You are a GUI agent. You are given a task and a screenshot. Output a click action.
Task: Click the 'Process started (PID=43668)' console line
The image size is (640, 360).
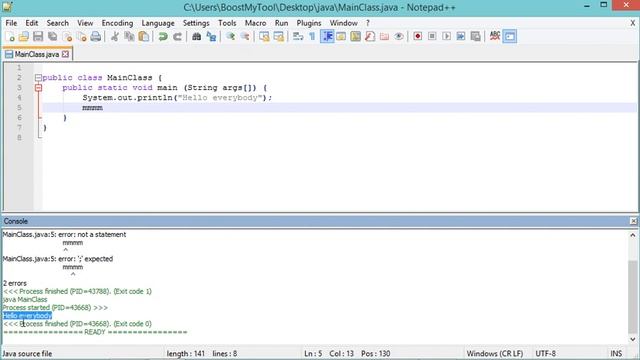55,308
